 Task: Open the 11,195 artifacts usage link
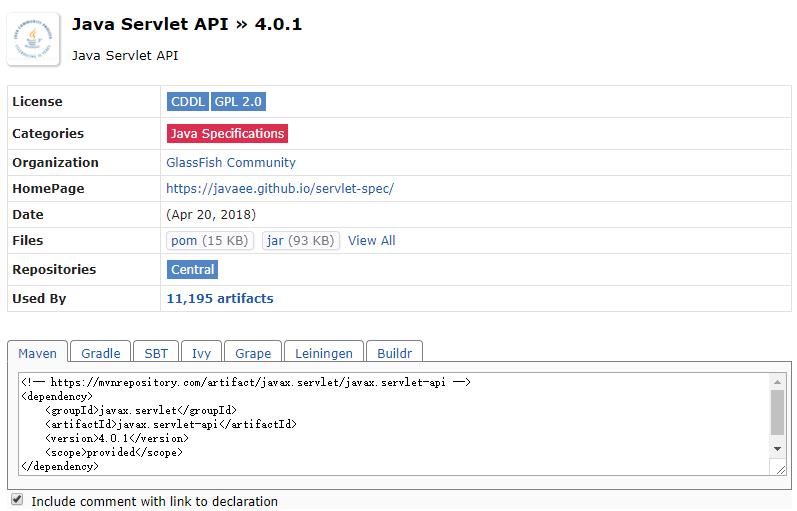pos(219,298)
